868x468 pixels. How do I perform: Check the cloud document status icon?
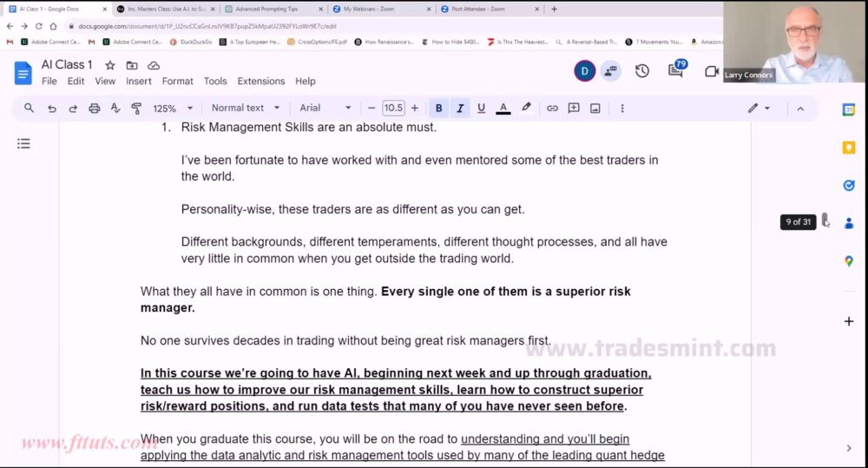coord(154,65)
